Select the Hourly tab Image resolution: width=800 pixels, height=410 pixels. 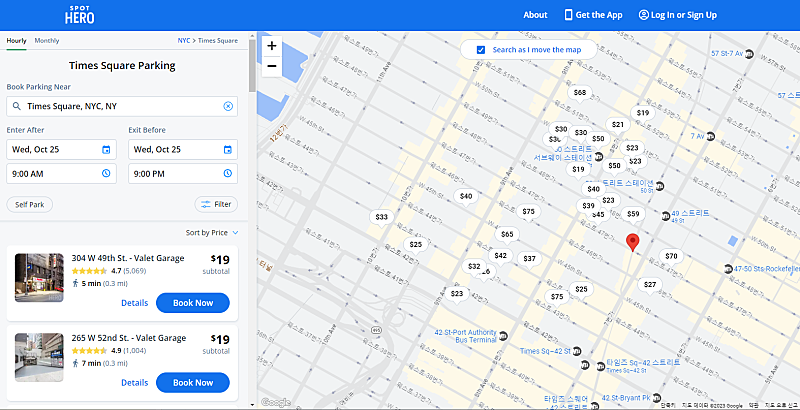pyautogui.click(x=16, y=41)
